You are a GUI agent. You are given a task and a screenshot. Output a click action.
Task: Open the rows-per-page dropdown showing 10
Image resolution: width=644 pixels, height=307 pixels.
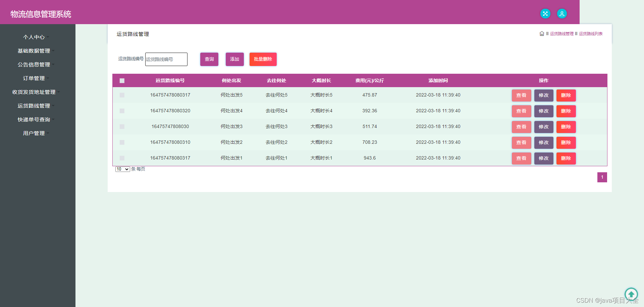click(122, 169)
